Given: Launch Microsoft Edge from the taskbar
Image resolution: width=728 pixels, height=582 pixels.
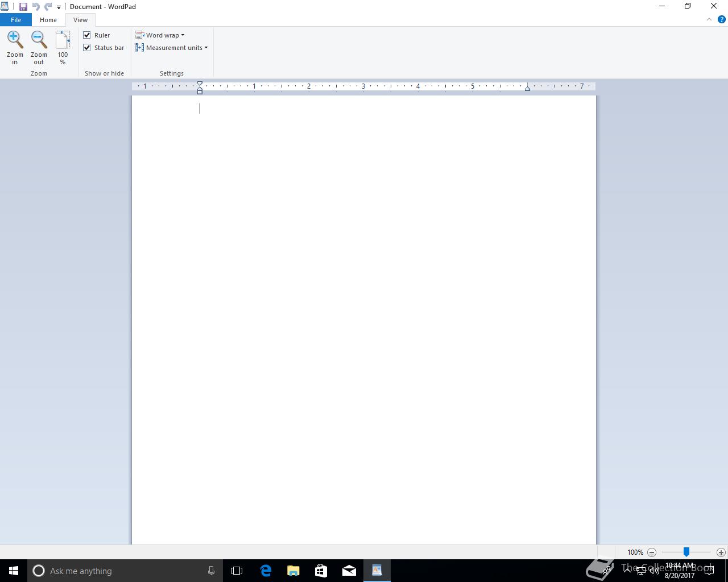Looking at the screenshot, I should [265, 571].
